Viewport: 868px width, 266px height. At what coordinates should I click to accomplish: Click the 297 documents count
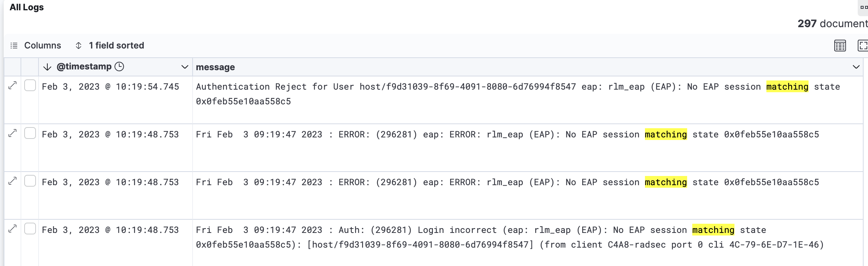(832, 24)
